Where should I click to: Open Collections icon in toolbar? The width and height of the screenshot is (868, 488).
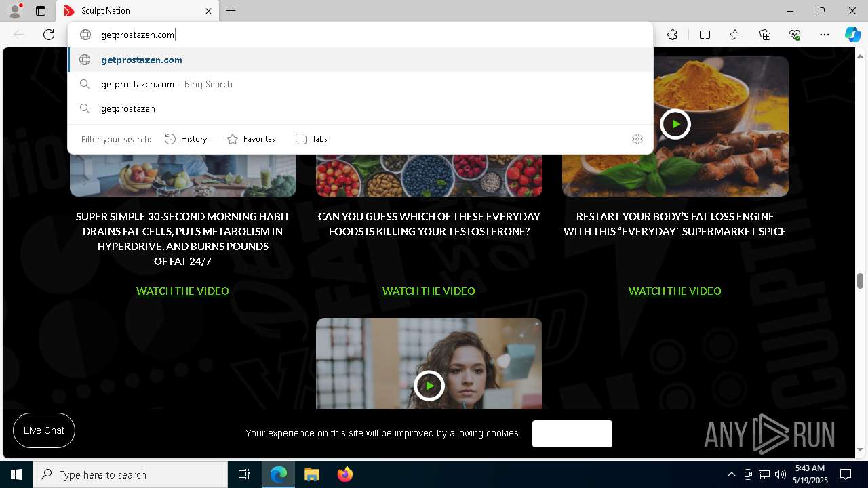click(x=765, y=35)
